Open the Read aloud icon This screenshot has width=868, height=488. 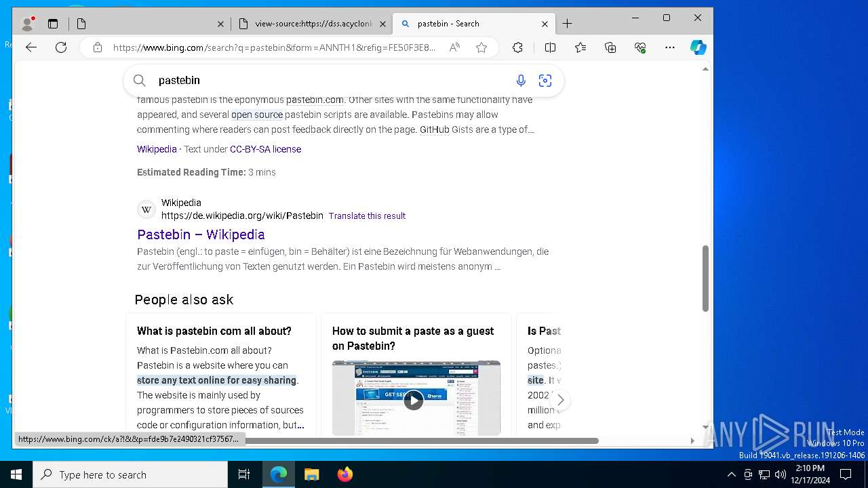pyautogui.click(x=454, y=47)
